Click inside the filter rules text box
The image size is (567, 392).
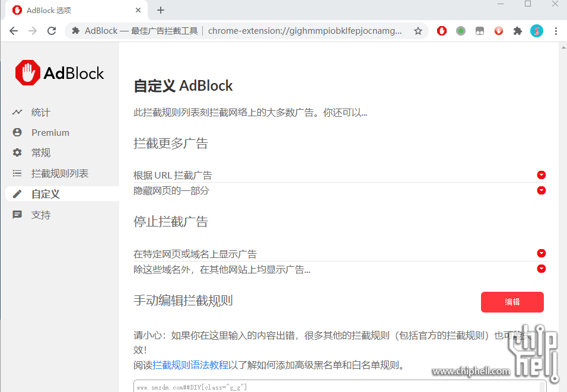pos(340,386)
